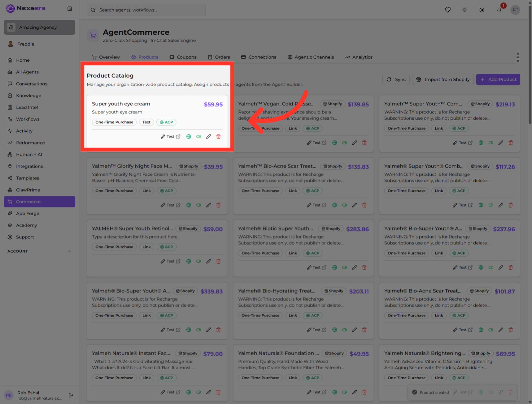Viewport: 532px width, 404px height.
Task: Delete the Super youth eye cream product
Action: (218, 137)
